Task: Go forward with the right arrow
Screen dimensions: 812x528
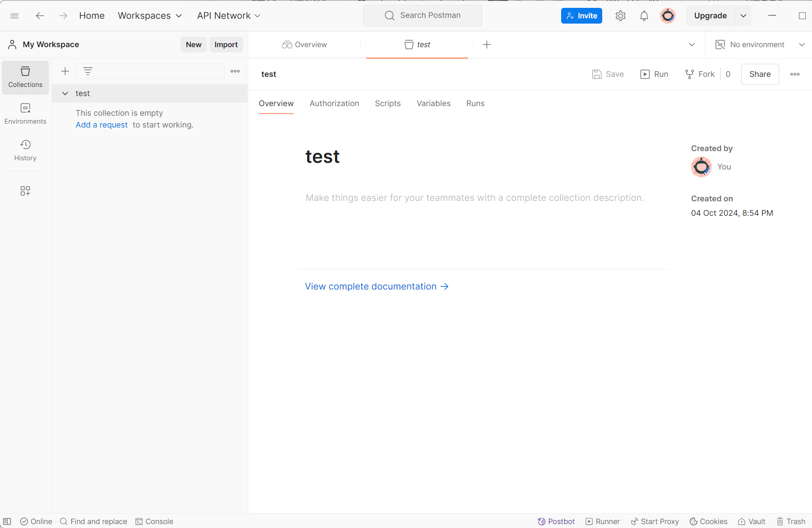Action: point(63,16)
